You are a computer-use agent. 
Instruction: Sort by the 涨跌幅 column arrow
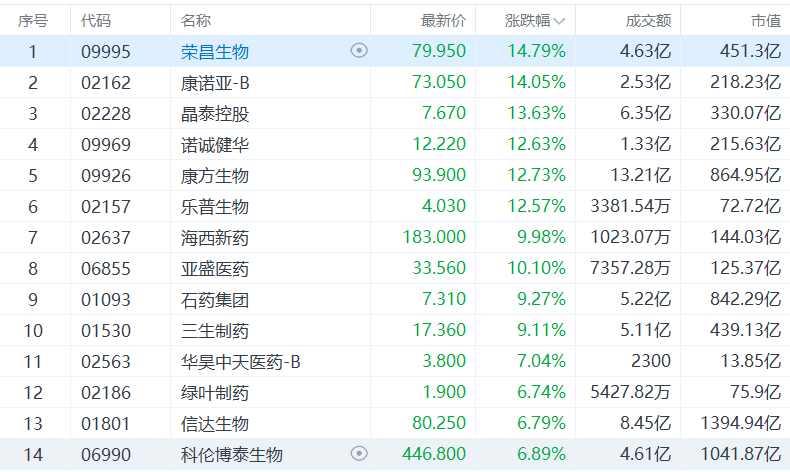[559, 21]
